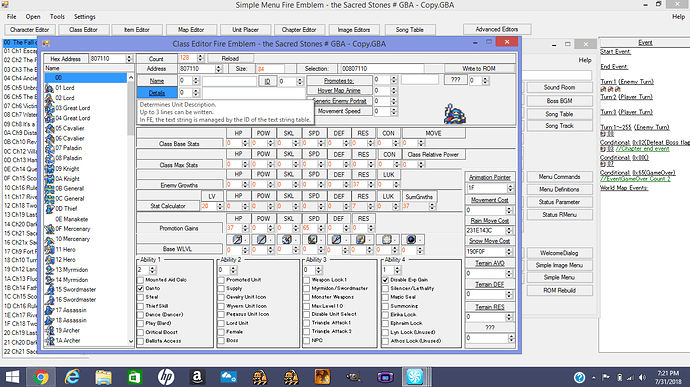Viewport: 690px width, 387px height.
Task: Click the Terrain AVO stepper arrows
Action: click(510, 273)
